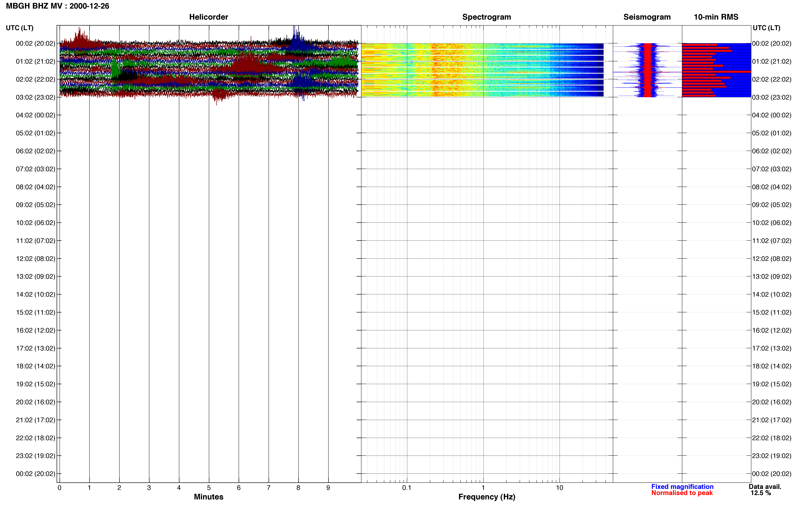Click left-axis time label 08:02 (04:02)
The height and width of the screenshot is (508, 812).
[35, 187]
